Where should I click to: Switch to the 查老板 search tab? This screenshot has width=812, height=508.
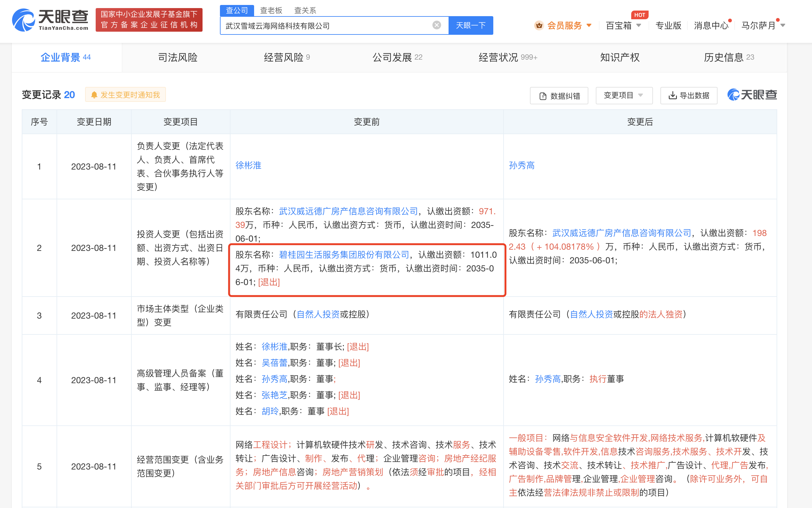[x=270, y=11]
